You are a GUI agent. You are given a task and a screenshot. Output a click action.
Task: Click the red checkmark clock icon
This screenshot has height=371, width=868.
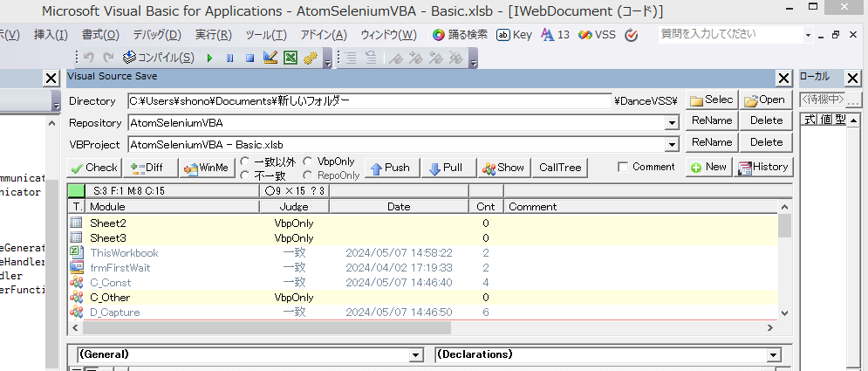coord(631,35)
